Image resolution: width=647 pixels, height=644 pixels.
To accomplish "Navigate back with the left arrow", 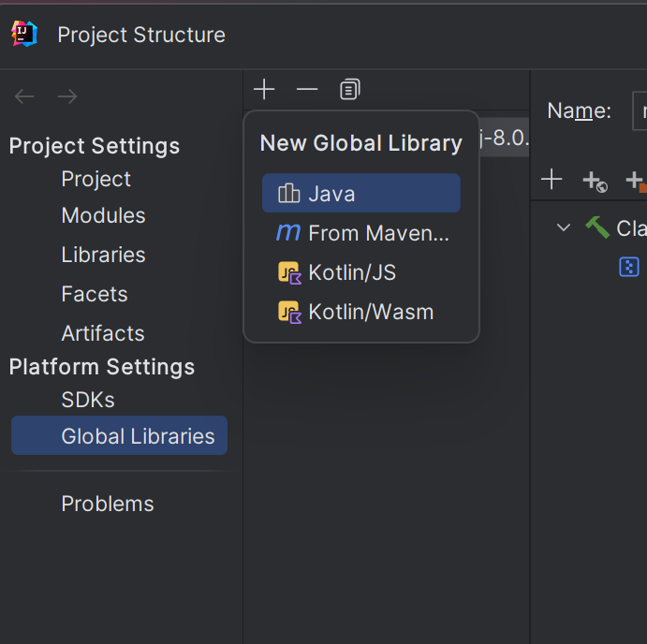I will pyautogui.click(x=24, y=96).
